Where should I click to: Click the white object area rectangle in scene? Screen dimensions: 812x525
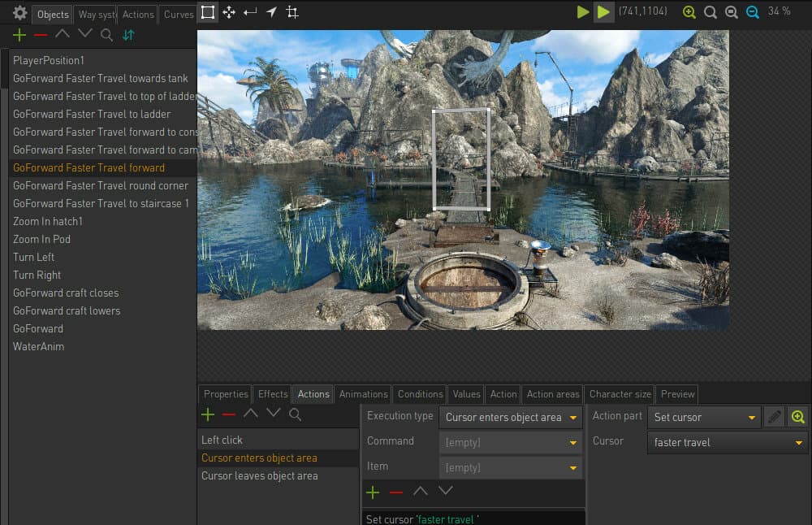[x=461, y=158]
